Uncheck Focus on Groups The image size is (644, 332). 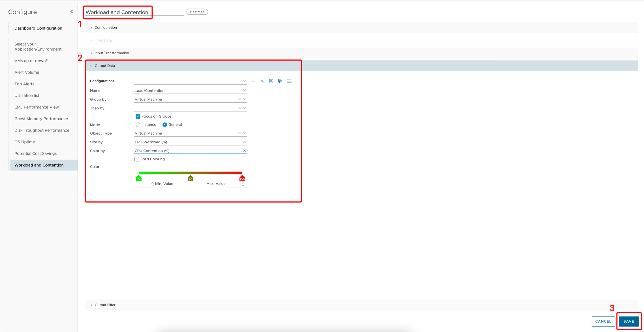[138, 116]
